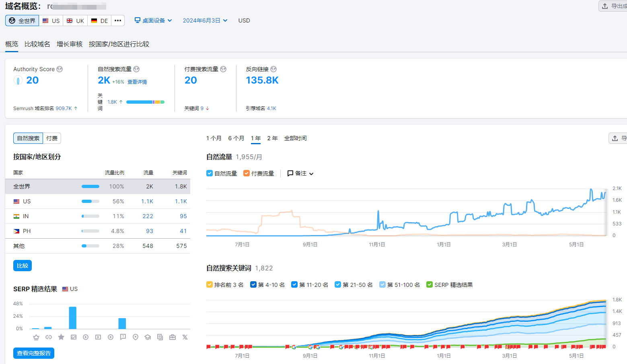Screen dimensions: 627x364
Task: Click the location pin SERP feature icon
Action: pyautogui.click(x=136, y=337)
